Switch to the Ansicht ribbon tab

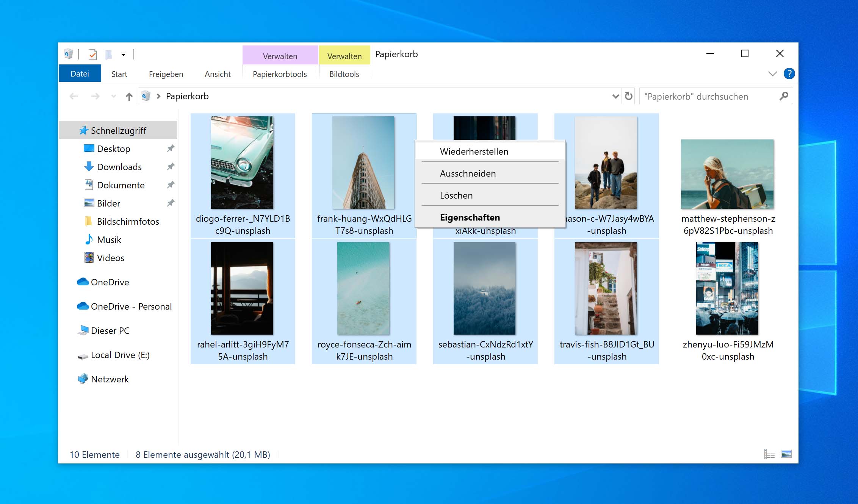218,74
